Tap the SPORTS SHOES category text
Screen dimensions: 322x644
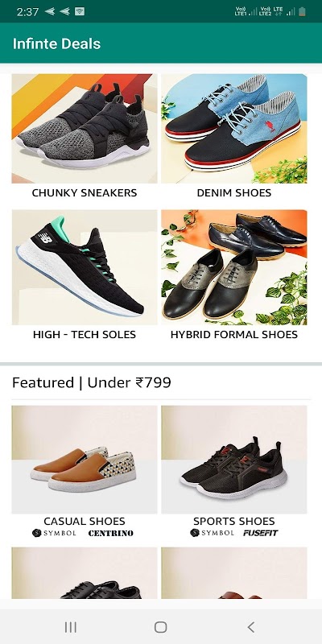234,521
